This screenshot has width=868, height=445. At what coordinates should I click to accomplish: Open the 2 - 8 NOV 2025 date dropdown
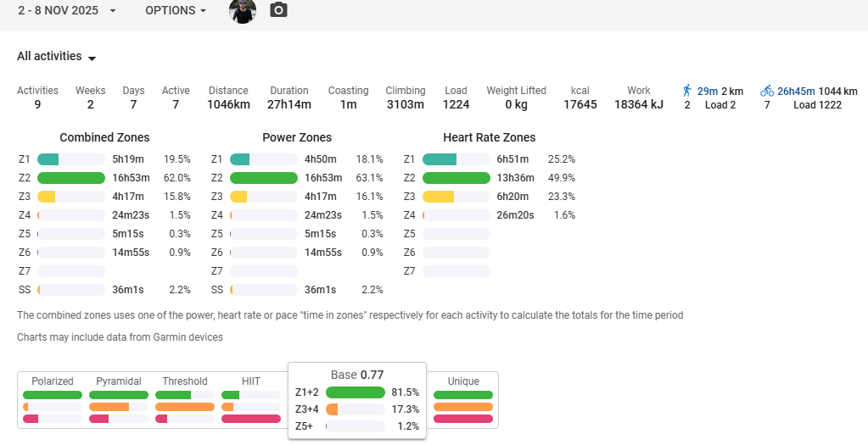pyautogui.click(x=67, y=11)
